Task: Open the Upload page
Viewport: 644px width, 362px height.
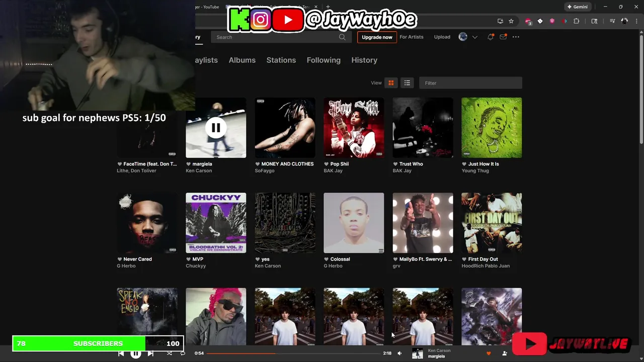Action: 442,37
